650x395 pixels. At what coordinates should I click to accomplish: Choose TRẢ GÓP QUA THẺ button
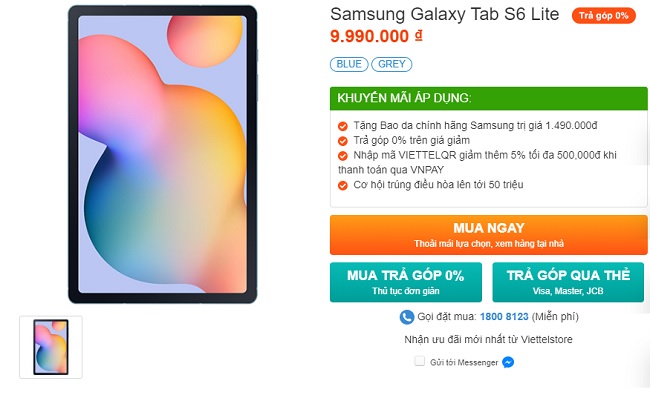tap(568, 282)
